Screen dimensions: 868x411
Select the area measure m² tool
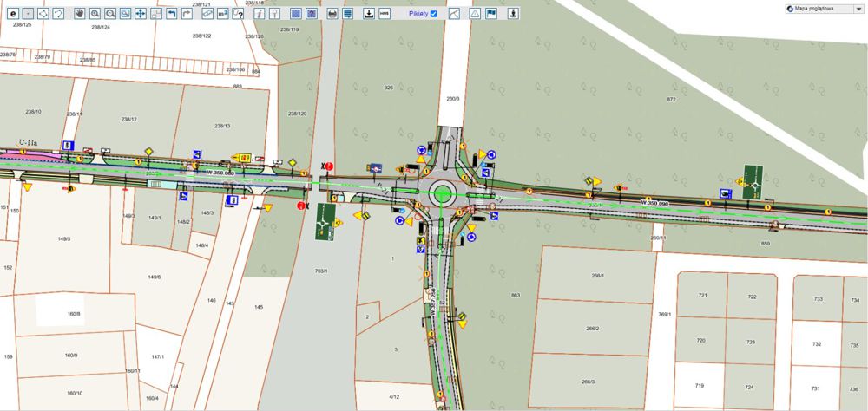(222, 14)
